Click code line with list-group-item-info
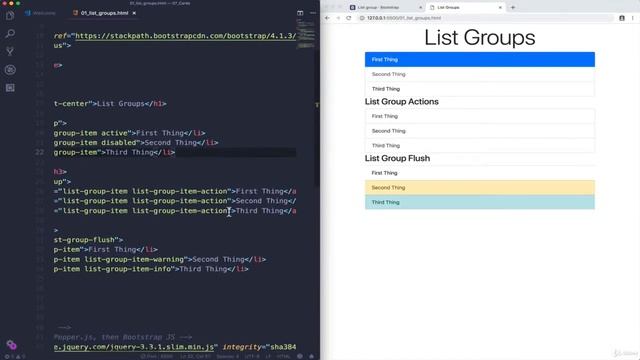The height and width of the screenshot is (360, 640). [151, 269]
